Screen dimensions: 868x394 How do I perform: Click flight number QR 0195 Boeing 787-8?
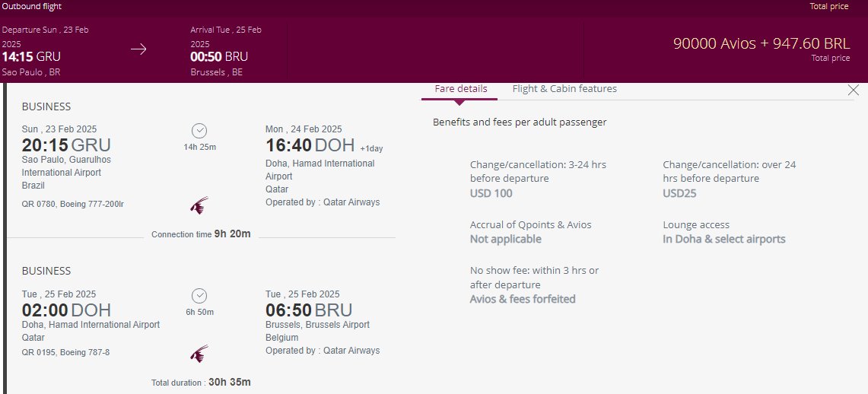[x=65, y=352]
